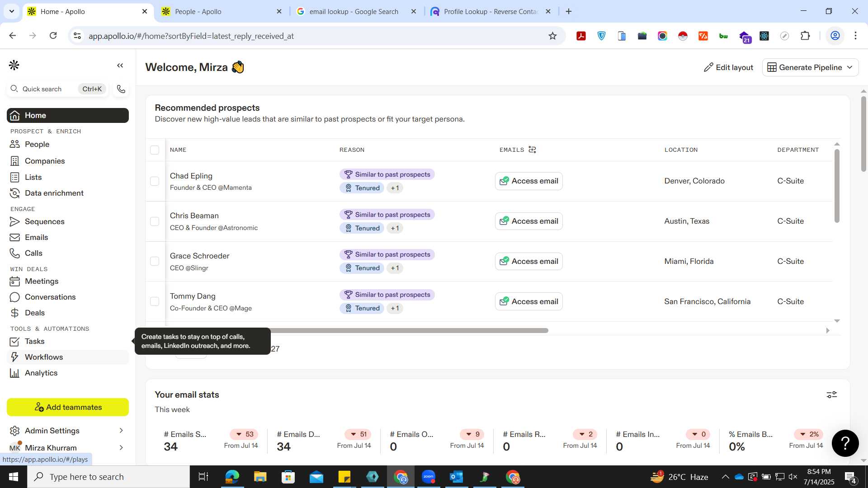868x488 pixels.
Task: Click the page vertical scrollbar thumb
Action: (863, 134)
